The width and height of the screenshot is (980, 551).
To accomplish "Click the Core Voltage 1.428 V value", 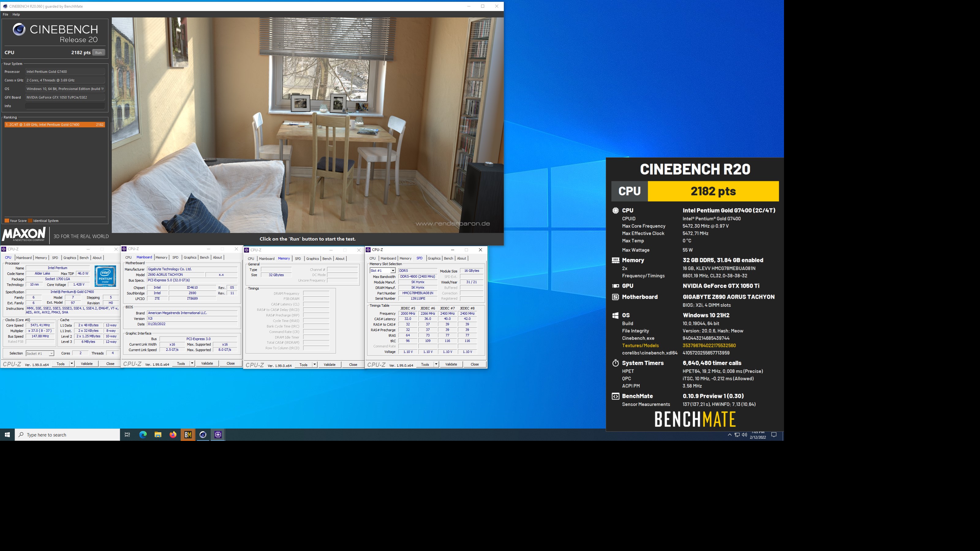I will (x=79, y=284).
